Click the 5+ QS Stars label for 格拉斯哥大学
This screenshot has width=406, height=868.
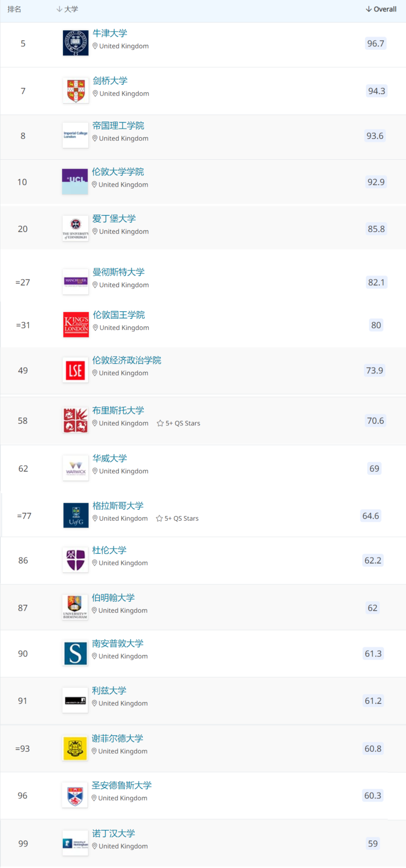tap(182, 518)
